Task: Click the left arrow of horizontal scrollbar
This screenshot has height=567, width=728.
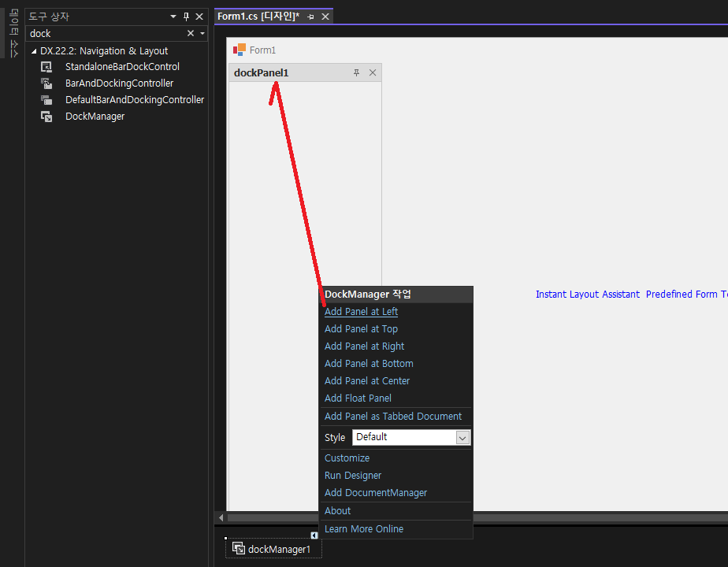Action: point(221,518)
